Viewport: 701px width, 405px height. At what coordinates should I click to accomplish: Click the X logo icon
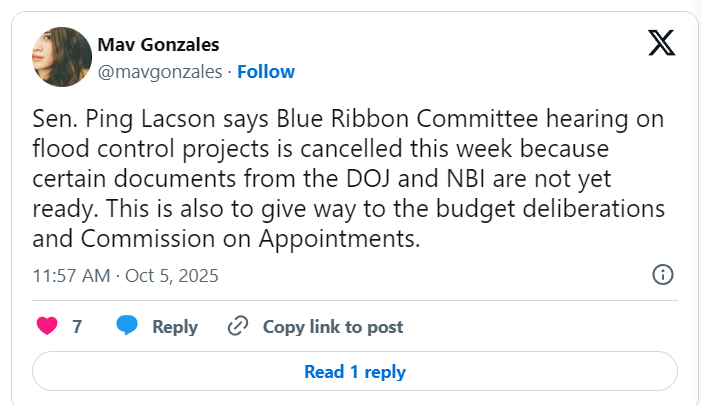(x=661, y=43)
